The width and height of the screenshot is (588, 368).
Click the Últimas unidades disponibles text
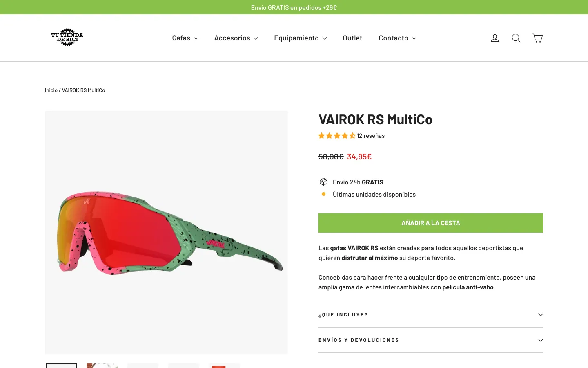(374, 195)
